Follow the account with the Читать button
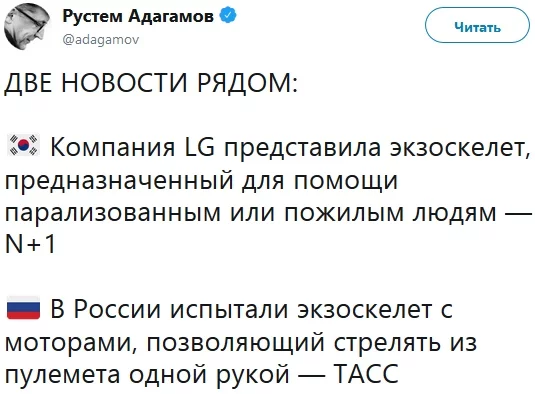Image resolution: width=535 pixels, height=394 pixels. (477, 25)
